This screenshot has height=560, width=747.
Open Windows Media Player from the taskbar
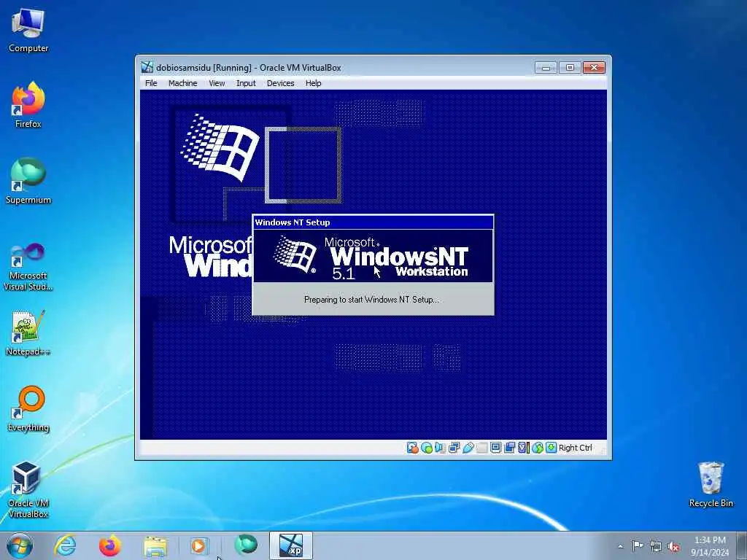click(x=199, y=545)
